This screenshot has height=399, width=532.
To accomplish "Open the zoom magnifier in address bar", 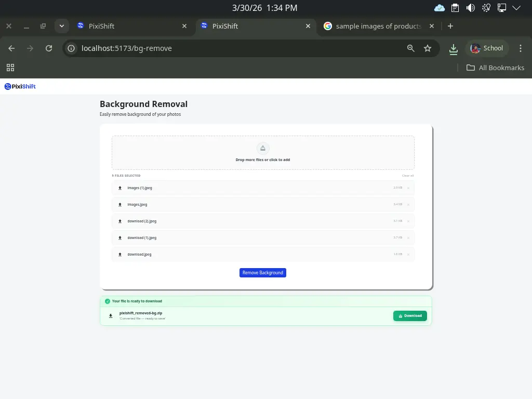I will (410, 48).
